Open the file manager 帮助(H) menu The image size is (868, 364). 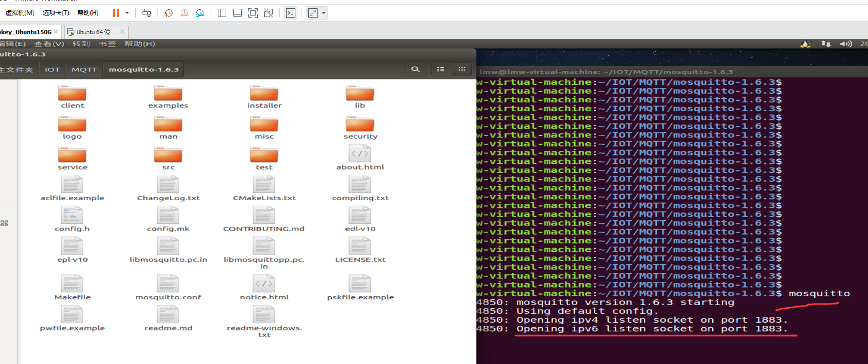[x=139, y=44]
